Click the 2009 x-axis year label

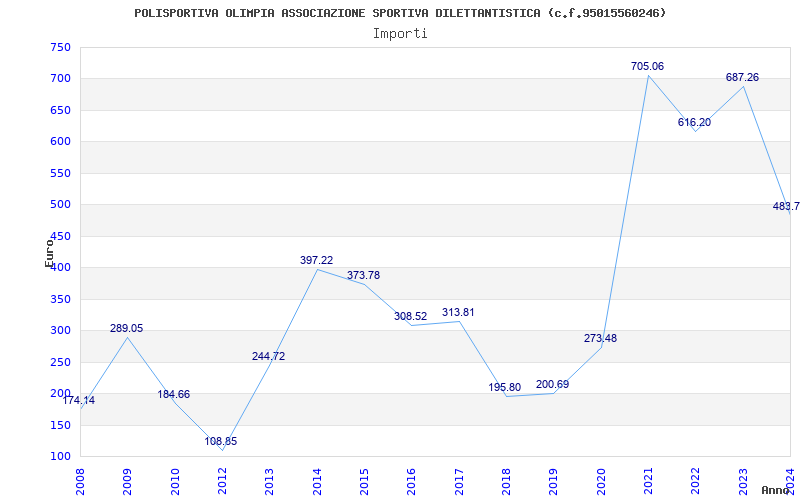point(128,482)
